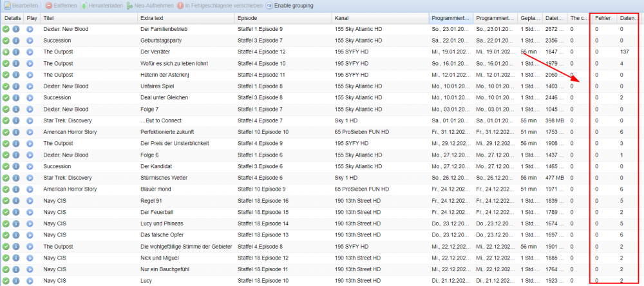The width and height of the screenshot is (644, 286).
Task: Click data errors value 137
Action: click(x=625, y=52)
